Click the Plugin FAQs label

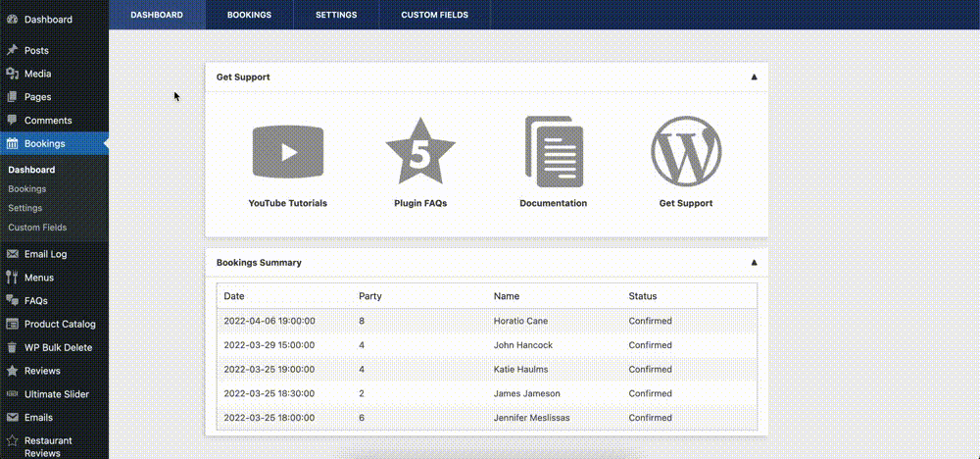(x=420, y=203)
